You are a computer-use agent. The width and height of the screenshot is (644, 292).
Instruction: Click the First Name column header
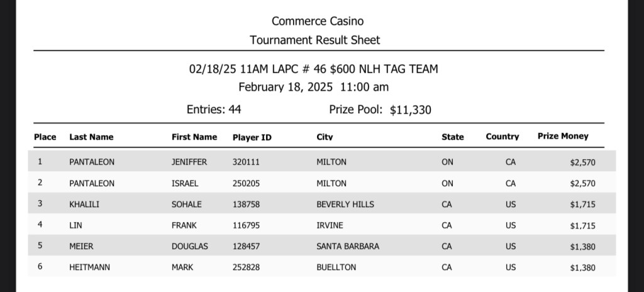pyautogui.click(x=194, y=137)
